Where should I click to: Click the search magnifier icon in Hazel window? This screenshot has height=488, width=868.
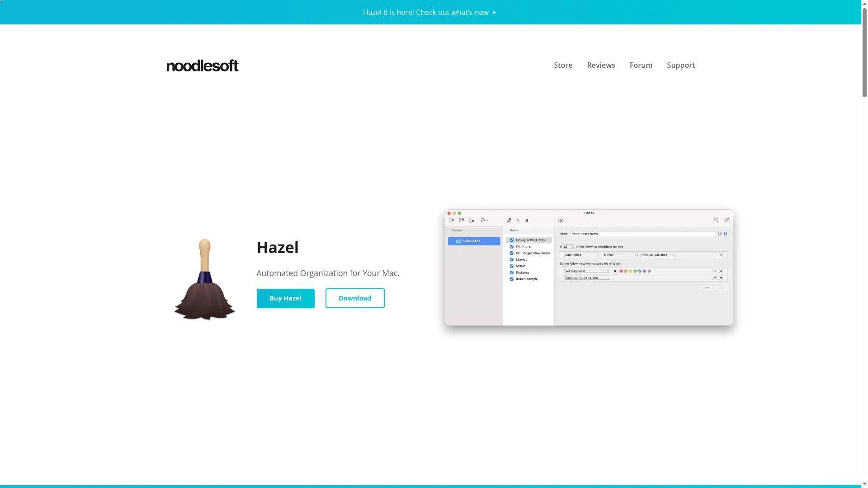pos(716,220)
